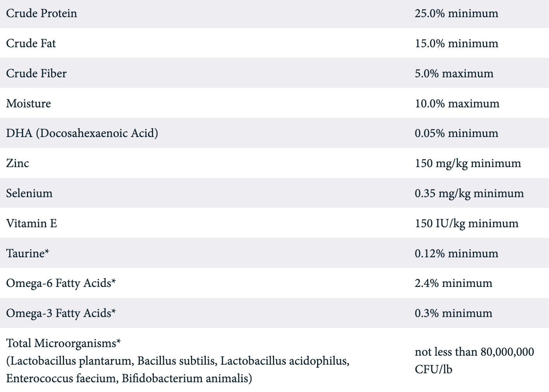549x392 pixels.
Task: Click DHA (Docosahexaenoic Acid) text
Action: [82, 133]
